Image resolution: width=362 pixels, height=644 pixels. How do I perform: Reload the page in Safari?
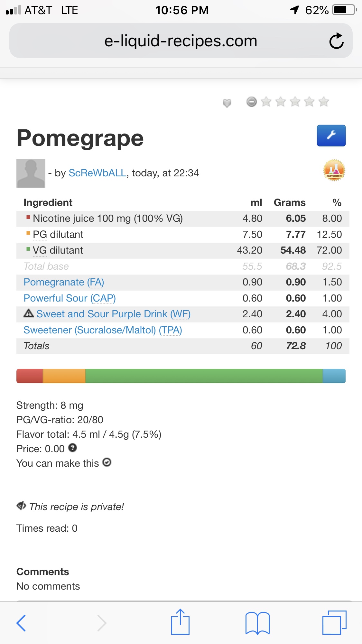click(x=336, y=41)
